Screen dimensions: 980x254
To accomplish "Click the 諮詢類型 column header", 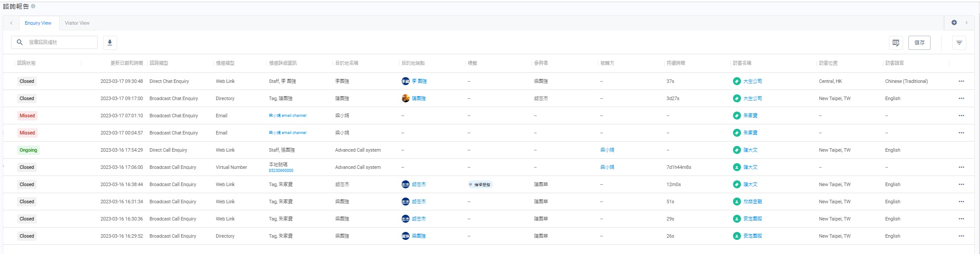I will click(159, 63).
